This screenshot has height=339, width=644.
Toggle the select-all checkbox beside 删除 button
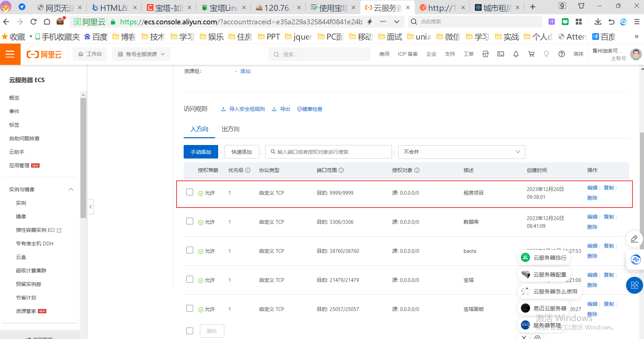[x=190, y=331]
